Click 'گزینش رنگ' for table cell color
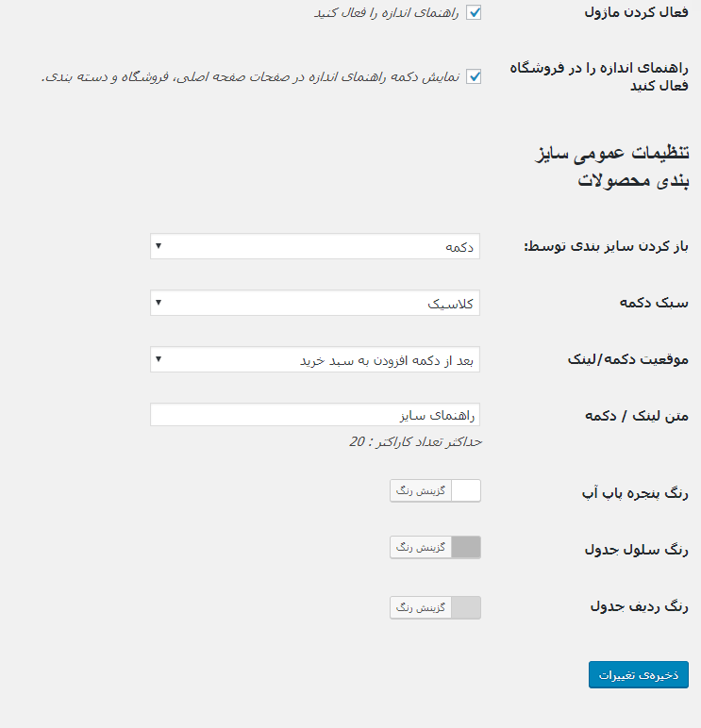Screen dimensions: 701x728 (x=421, y=547)
